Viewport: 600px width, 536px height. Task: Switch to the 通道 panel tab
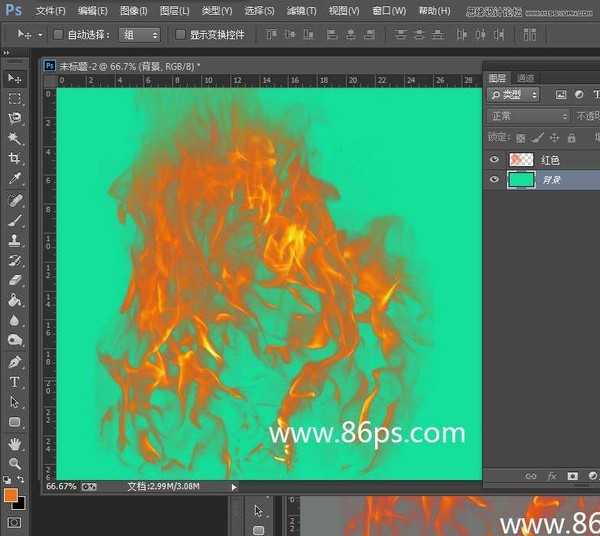click(x=525, y=78)
